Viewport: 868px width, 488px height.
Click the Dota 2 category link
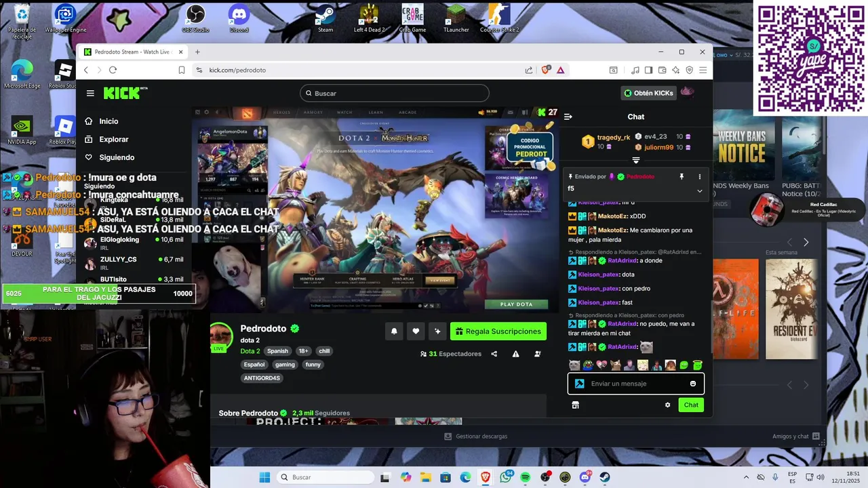tap(250, 351)
